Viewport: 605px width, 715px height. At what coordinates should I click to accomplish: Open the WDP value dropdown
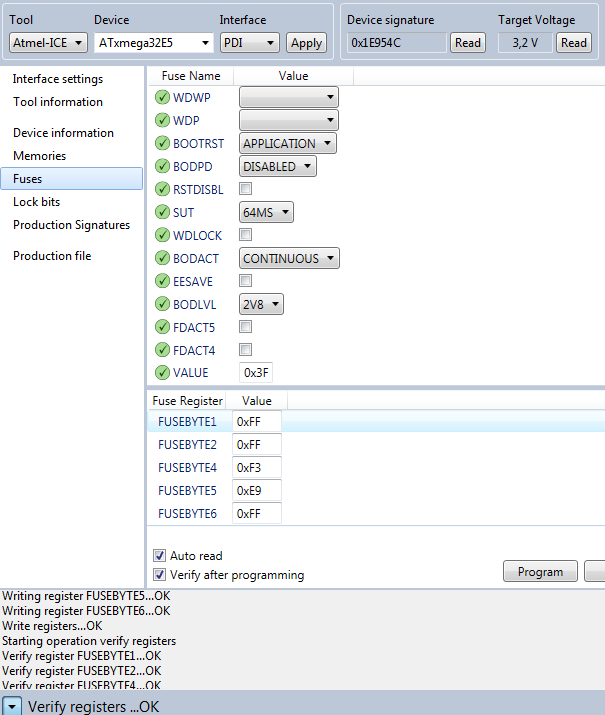coord(289,120)
